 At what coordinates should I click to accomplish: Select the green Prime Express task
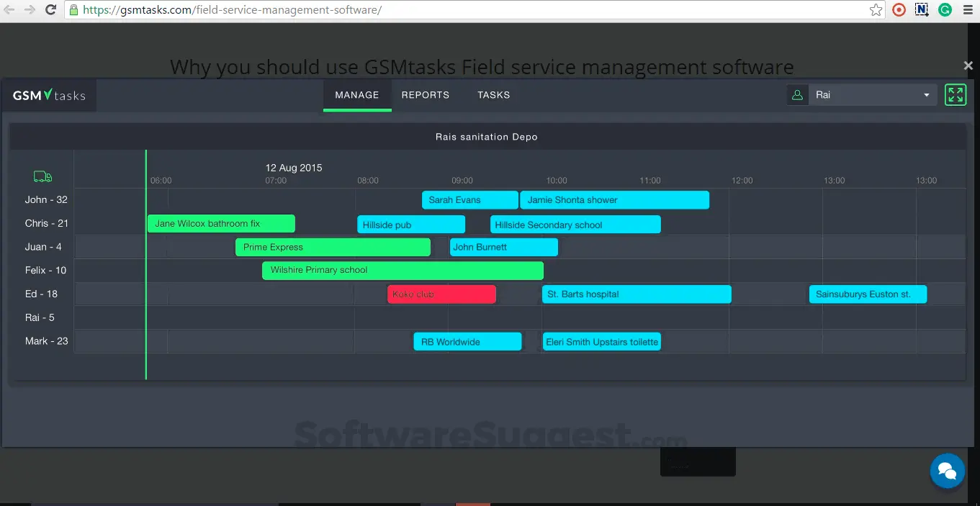point(333,247)
